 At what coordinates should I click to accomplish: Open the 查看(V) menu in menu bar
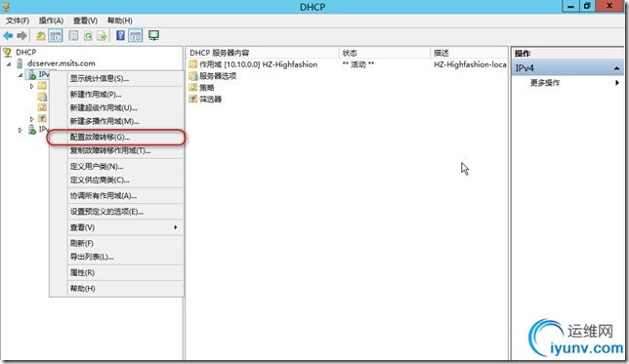(85, 20)
